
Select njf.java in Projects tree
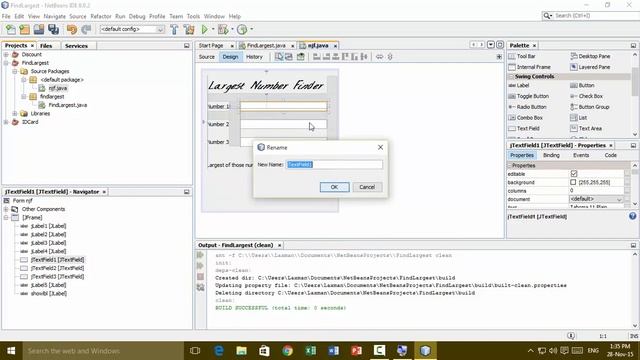[x=58, y=88]
